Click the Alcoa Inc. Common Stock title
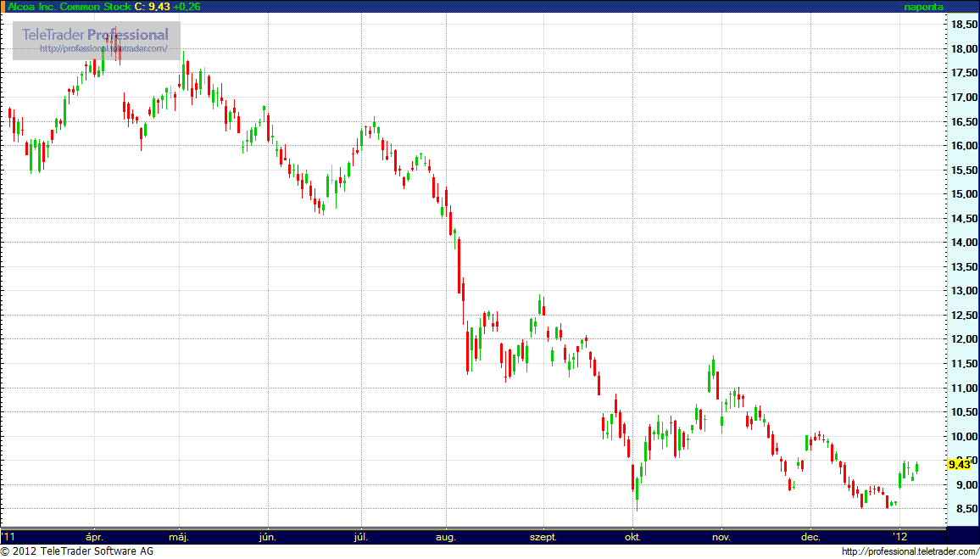Screen dimensions: 980x559 coord(70,7)
